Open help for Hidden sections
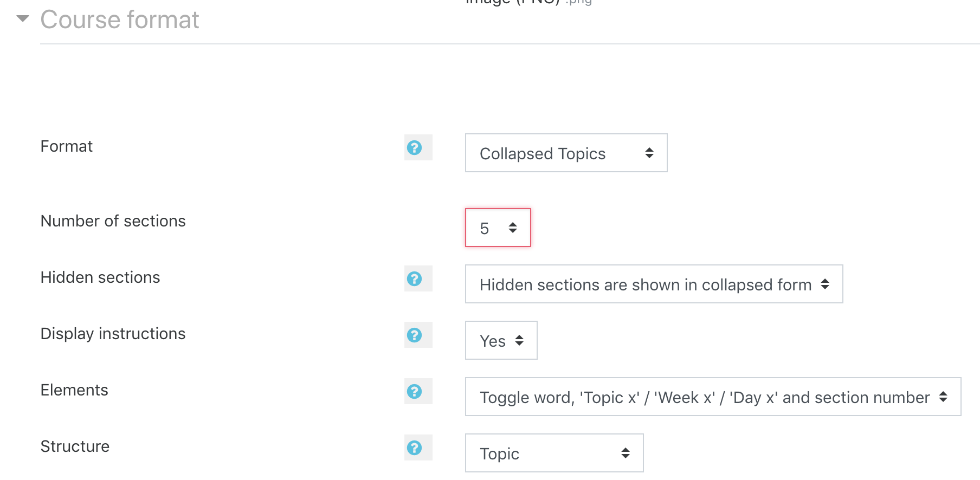The width and height of the screenshot is (980, 480). (415, 278)
